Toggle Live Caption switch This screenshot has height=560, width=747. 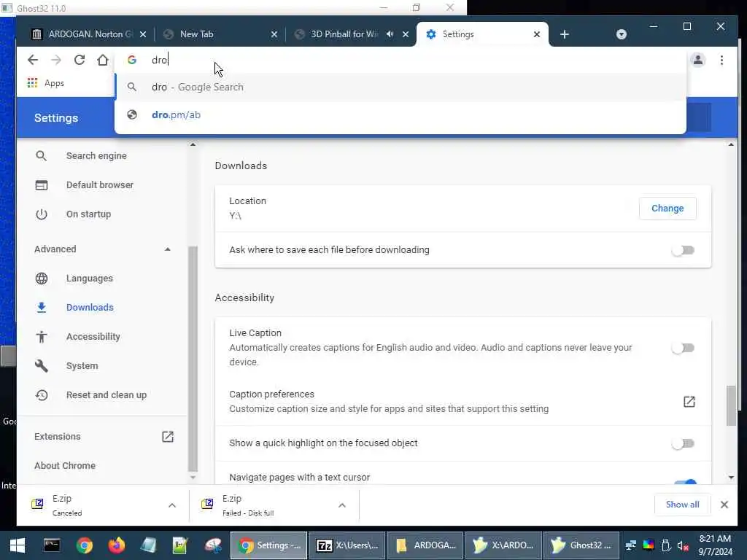click(684, 348)
